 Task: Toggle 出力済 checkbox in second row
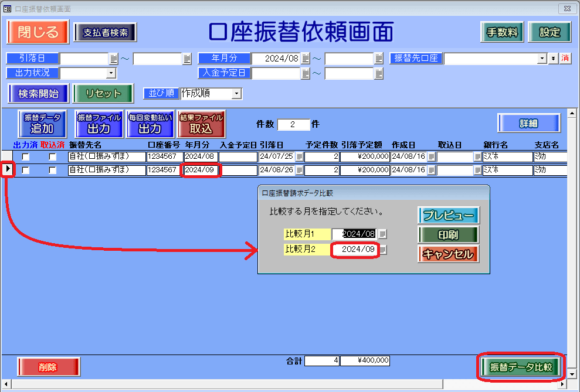(25, 170)
